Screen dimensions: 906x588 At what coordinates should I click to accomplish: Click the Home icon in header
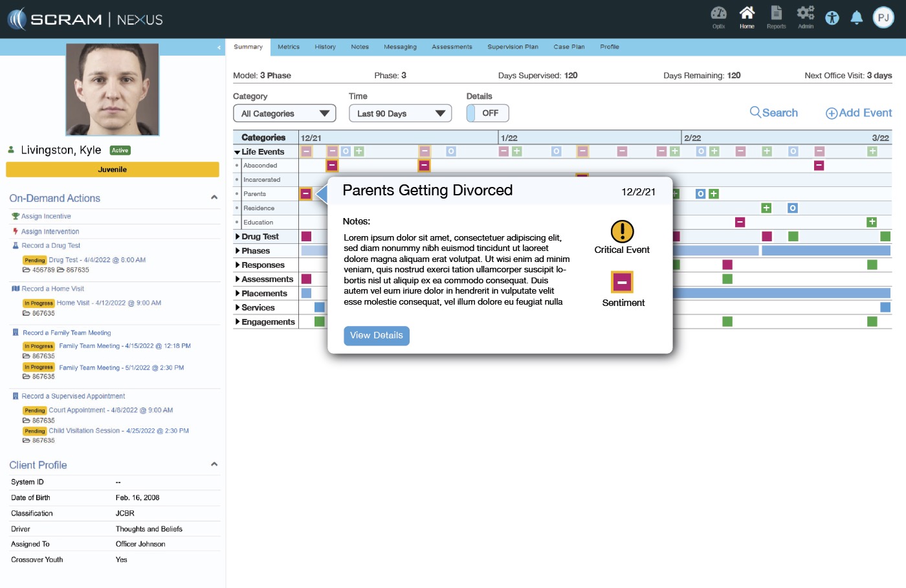click(x=747, y=14)
